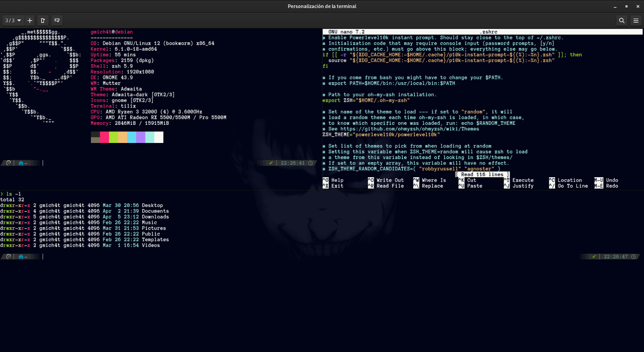Screen dimensions: 644x352
Task: Open the hamburger application menu
Action: point(636,20)
